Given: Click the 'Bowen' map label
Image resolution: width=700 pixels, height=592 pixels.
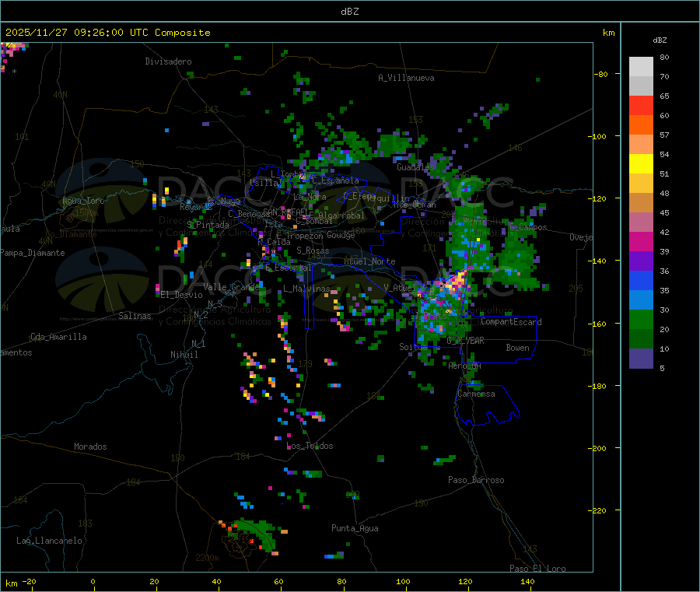Looking at the screenshot, I should [518, 348].
